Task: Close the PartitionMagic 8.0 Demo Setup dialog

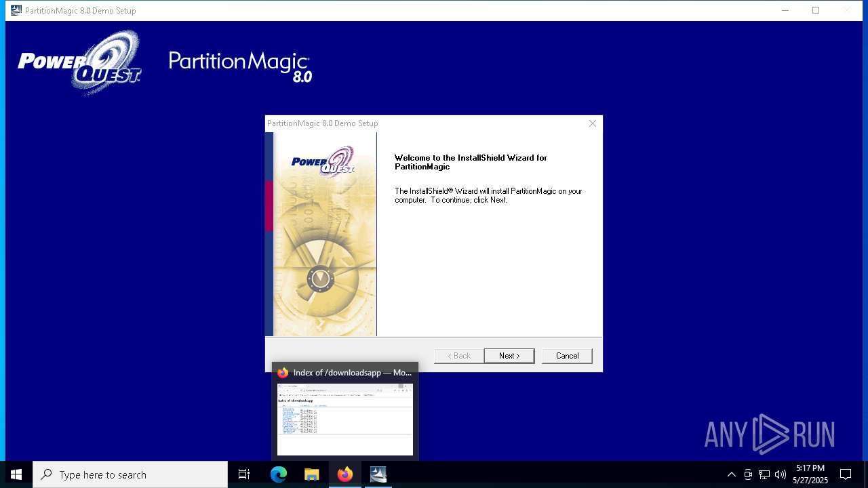Action: coord(593,123)
